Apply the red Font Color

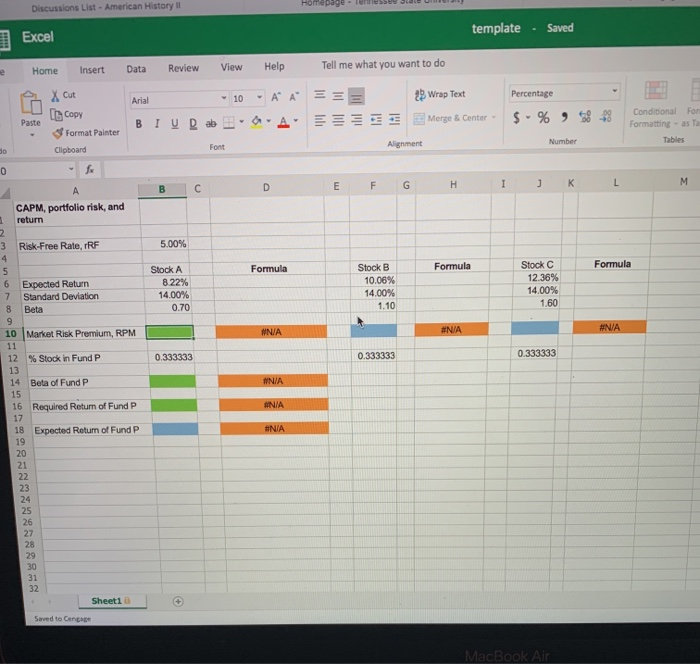(283, 121)
